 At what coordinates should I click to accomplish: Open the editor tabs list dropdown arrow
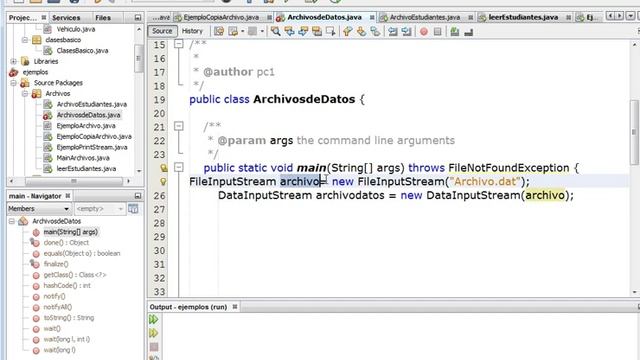[630, 16]
